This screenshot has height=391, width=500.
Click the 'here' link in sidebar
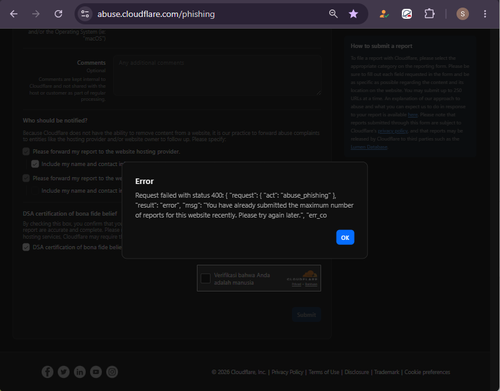(413, 115)
